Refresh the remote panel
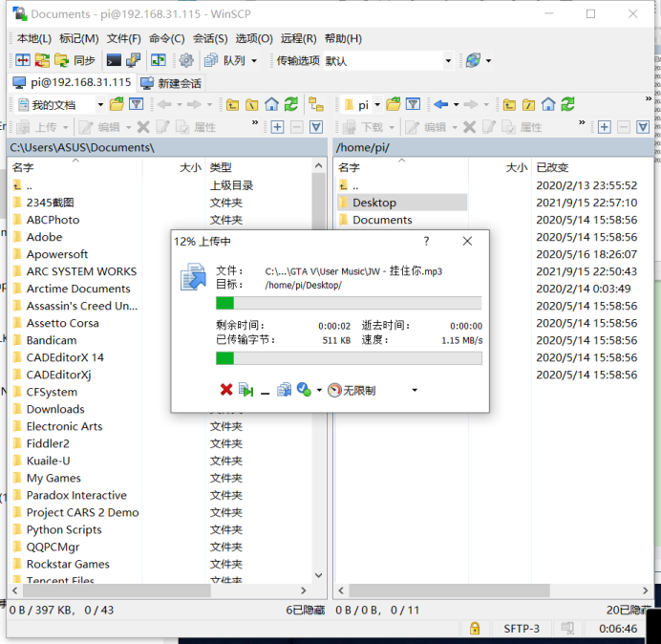 (567, 104)
